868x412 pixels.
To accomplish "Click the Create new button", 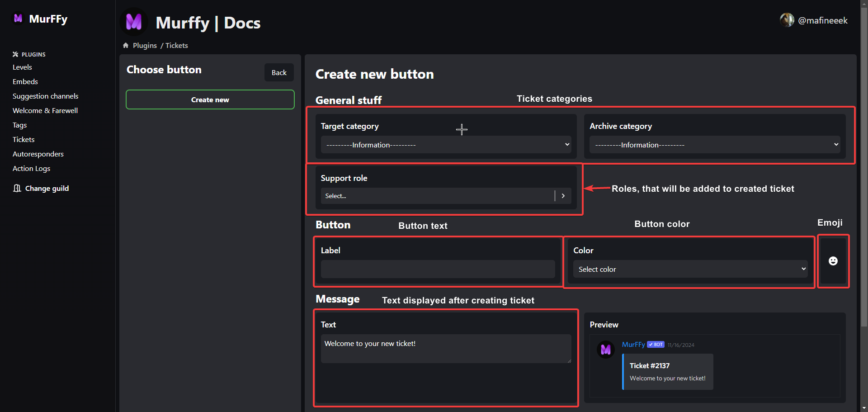I will tap(210, 99).
